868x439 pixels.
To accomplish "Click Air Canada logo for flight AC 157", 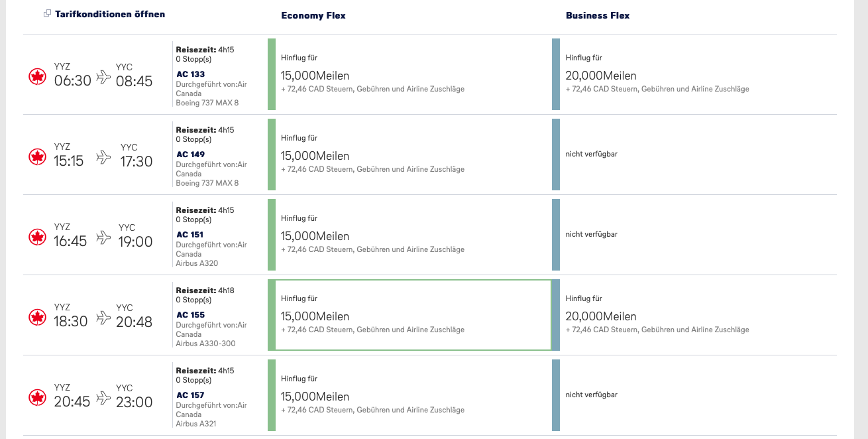I will [x=37, y=398].
